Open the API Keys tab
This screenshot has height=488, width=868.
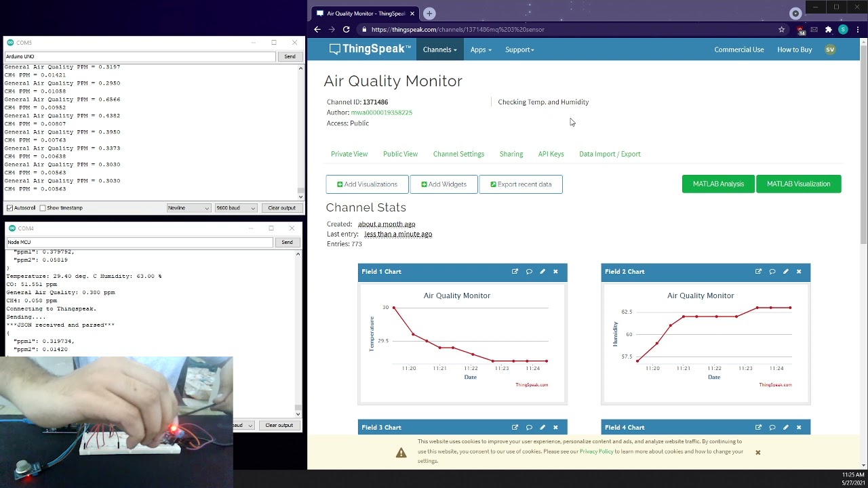tap(551, 154)
